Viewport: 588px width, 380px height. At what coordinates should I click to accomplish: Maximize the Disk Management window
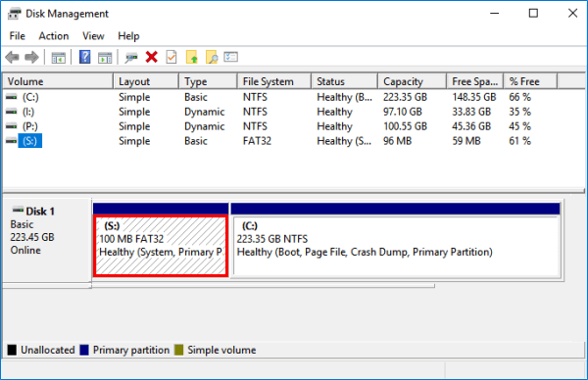[x=533, y=14]
